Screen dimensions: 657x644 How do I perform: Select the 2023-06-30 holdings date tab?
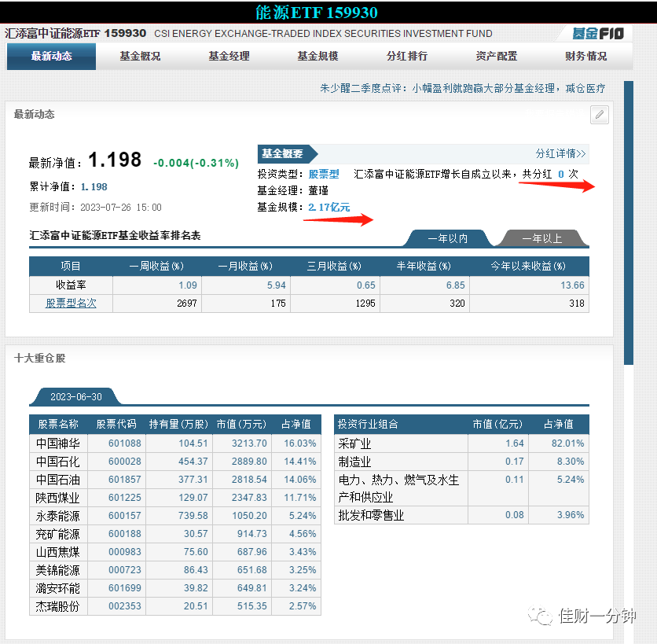tap(76, 396)
